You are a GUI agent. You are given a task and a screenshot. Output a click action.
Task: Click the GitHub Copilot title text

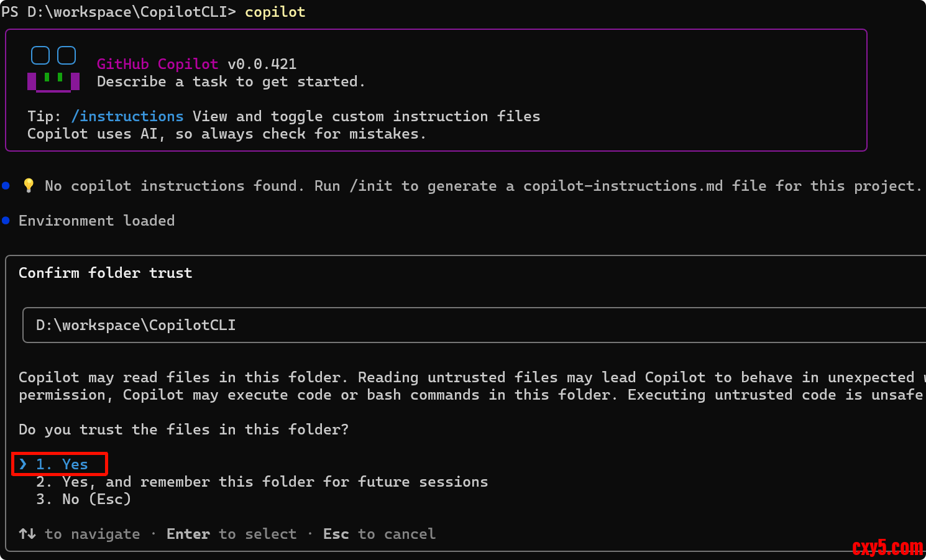157,64
